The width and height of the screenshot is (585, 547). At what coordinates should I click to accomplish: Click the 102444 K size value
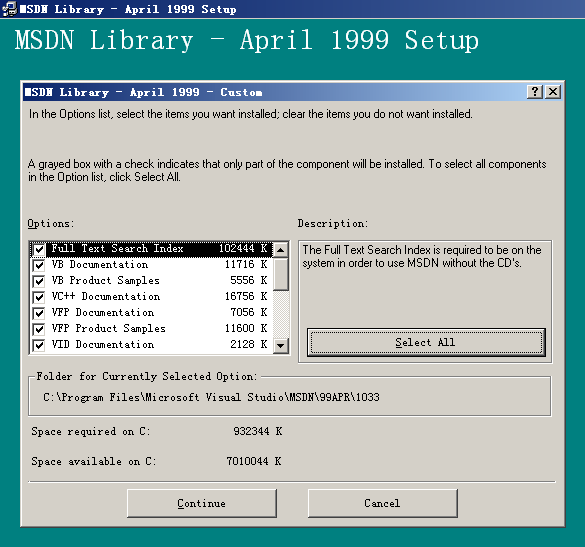[x=243, y=249]
